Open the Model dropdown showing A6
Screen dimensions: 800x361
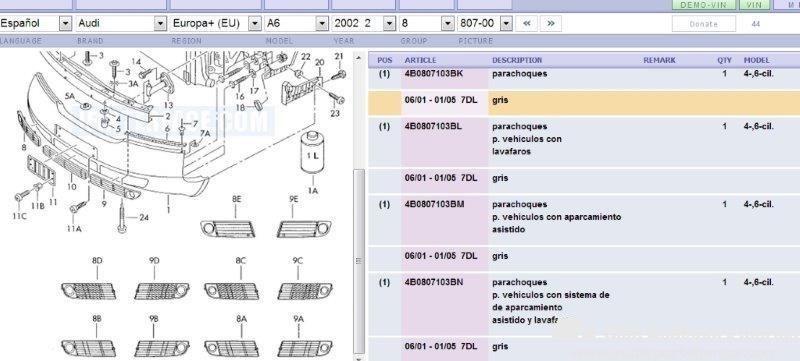click(x=296, y=23)
